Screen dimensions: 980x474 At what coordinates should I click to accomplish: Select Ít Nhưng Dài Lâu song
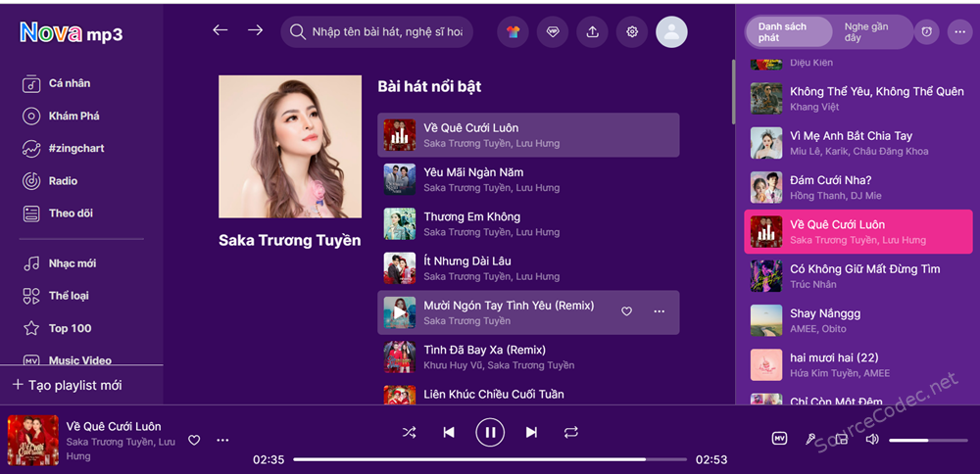pos(528,268)
